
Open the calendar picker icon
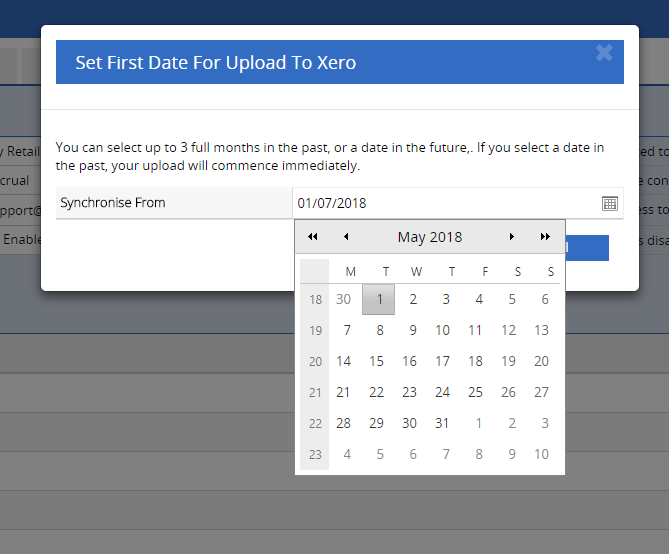pos(610,204)
